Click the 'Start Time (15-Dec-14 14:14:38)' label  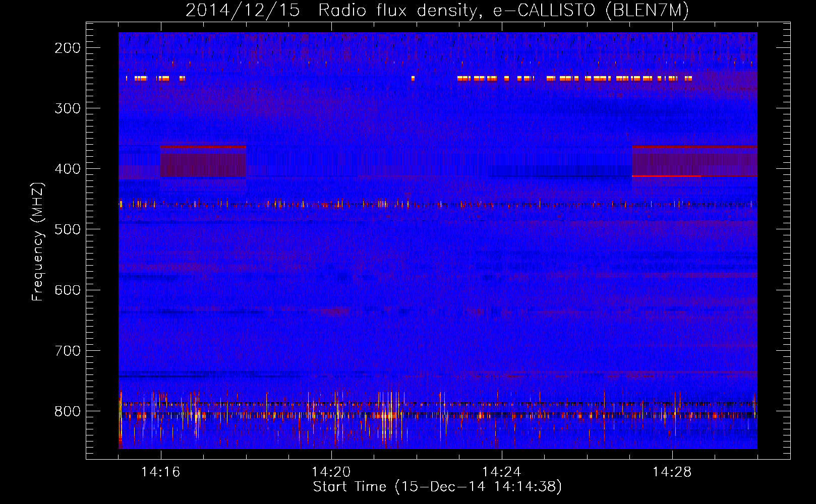tap(437, 487)
